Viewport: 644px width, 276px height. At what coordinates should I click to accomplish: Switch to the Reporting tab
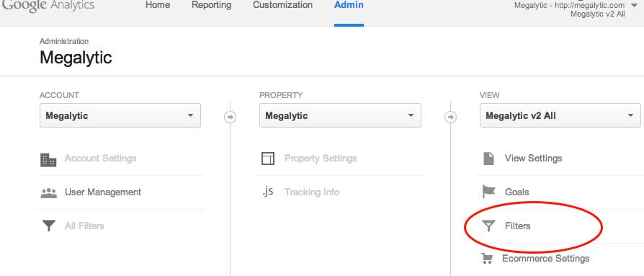tap(212, 5)
